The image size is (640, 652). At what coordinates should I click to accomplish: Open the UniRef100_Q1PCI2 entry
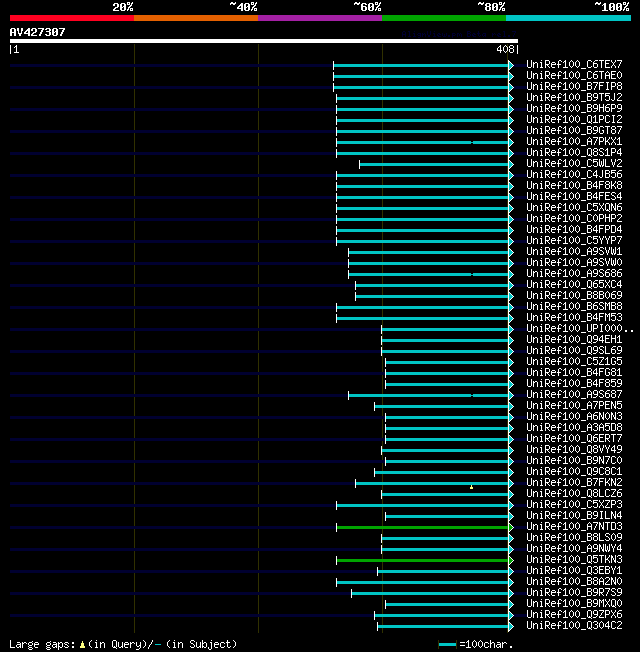pyautogui.click(x=574, y=119)
